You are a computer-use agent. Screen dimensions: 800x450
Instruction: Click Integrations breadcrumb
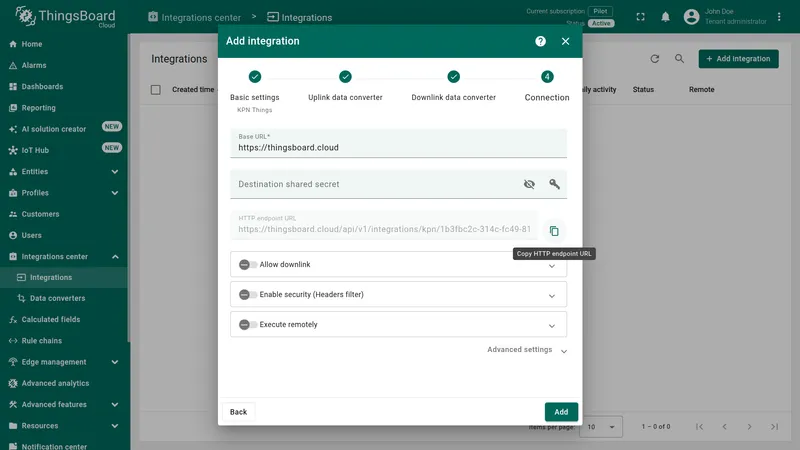[x=299, y=17]
